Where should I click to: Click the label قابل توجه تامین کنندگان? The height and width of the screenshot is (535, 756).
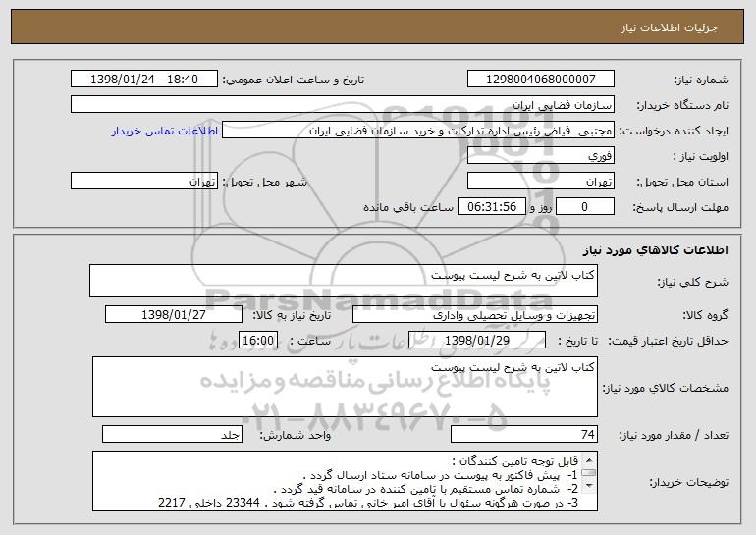click(514, 461)
